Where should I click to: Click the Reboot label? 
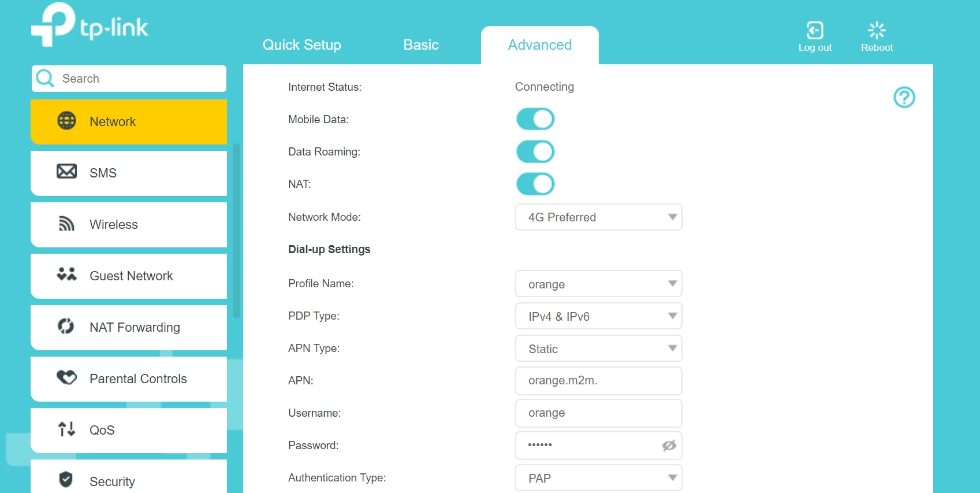877,48
